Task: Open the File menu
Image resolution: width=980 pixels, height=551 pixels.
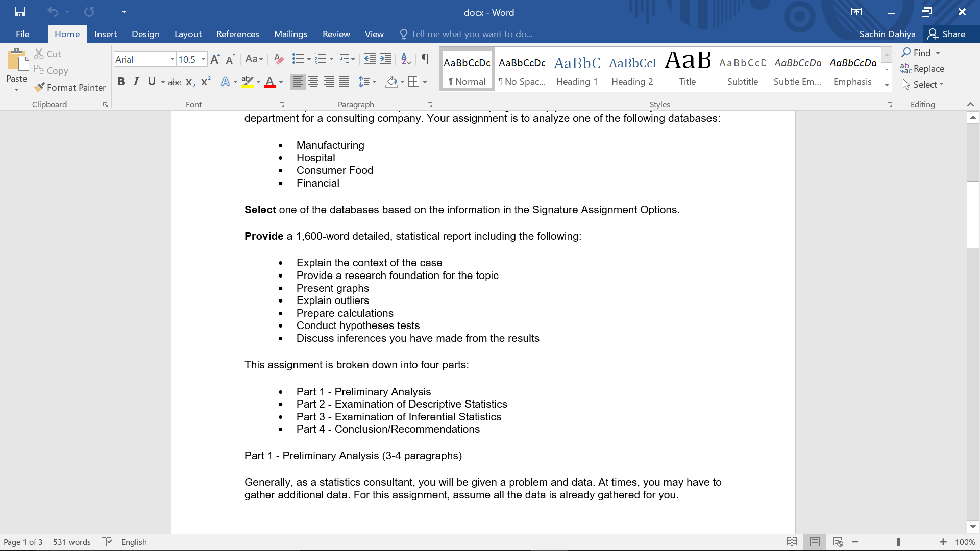Action: point(22,34)
